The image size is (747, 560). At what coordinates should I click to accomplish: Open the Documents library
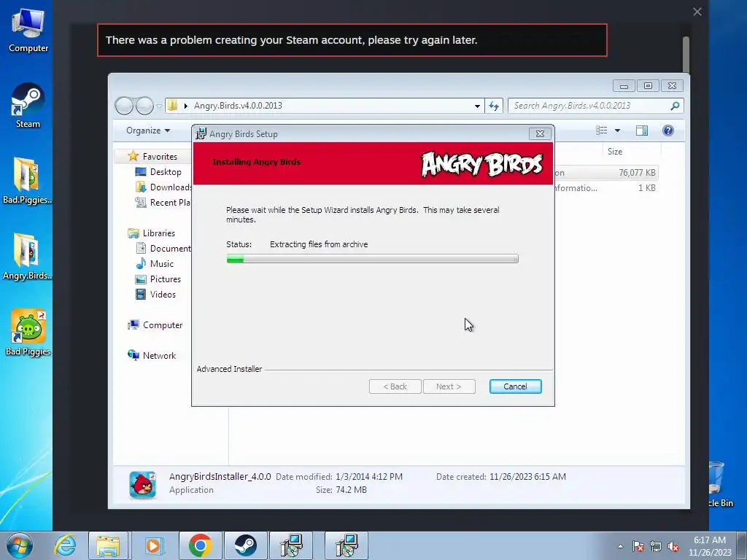coord(164,249)
